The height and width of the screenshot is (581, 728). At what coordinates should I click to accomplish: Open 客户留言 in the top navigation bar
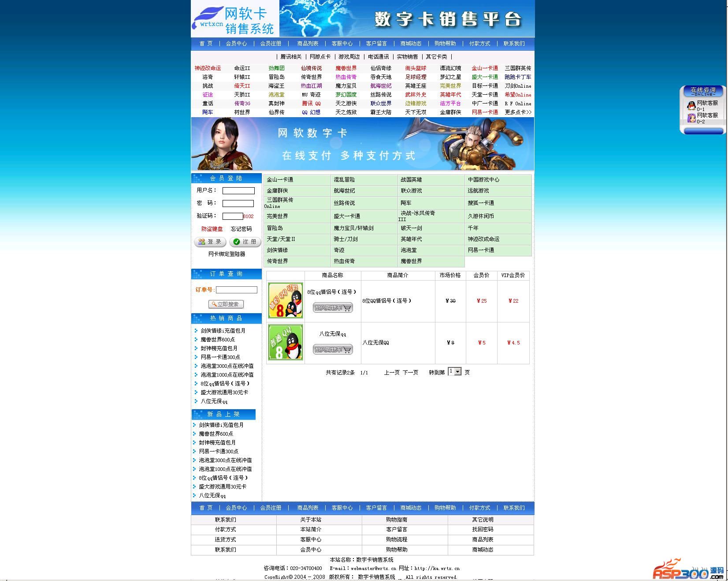376,44
